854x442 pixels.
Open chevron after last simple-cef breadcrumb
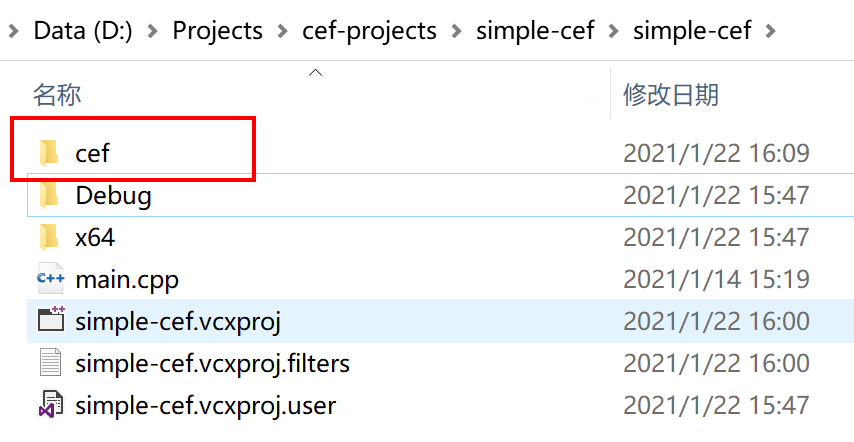[770, 31]
